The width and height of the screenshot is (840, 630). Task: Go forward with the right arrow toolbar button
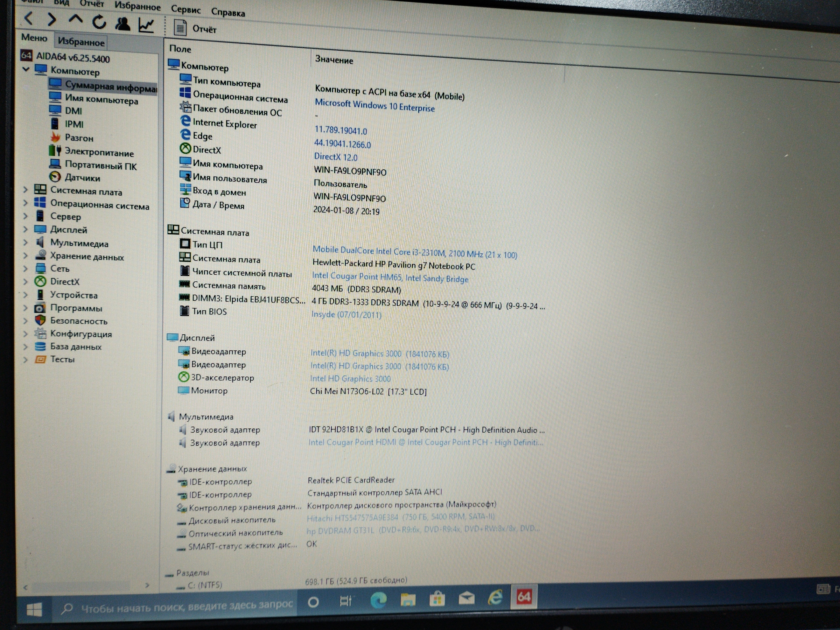tap(52, 19)
